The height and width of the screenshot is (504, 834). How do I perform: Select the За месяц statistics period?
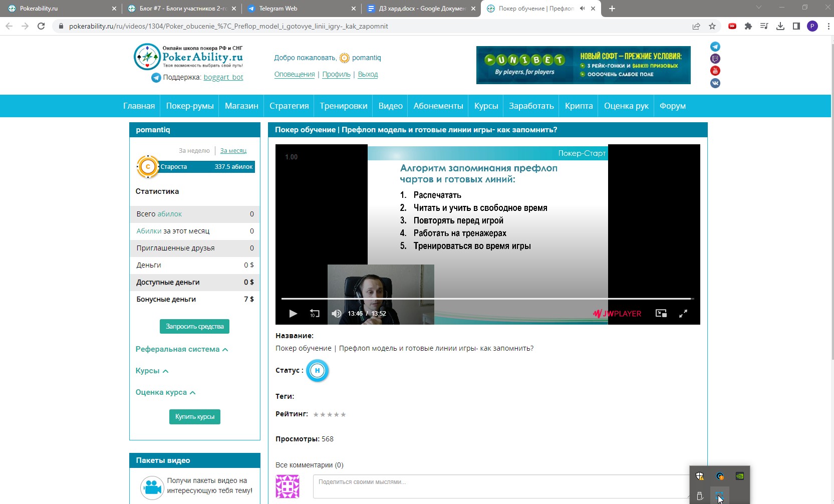coord(233,150)
